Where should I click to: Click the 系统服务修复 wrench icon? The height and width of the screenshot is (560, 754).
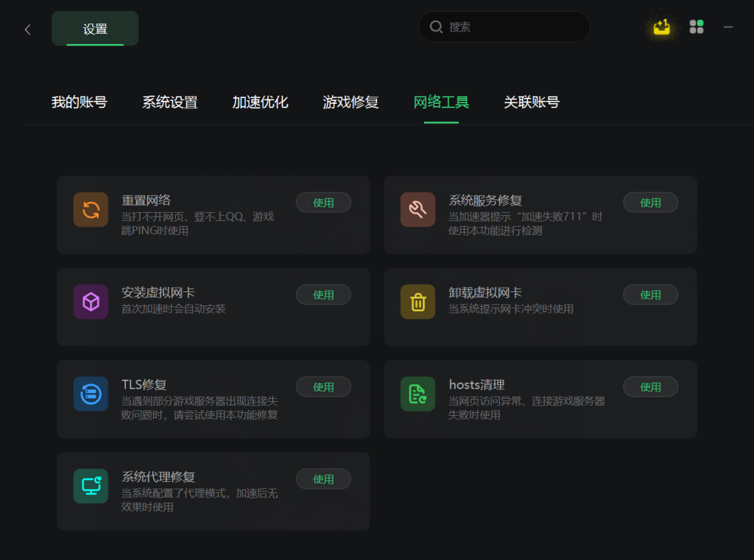point(418,210)
